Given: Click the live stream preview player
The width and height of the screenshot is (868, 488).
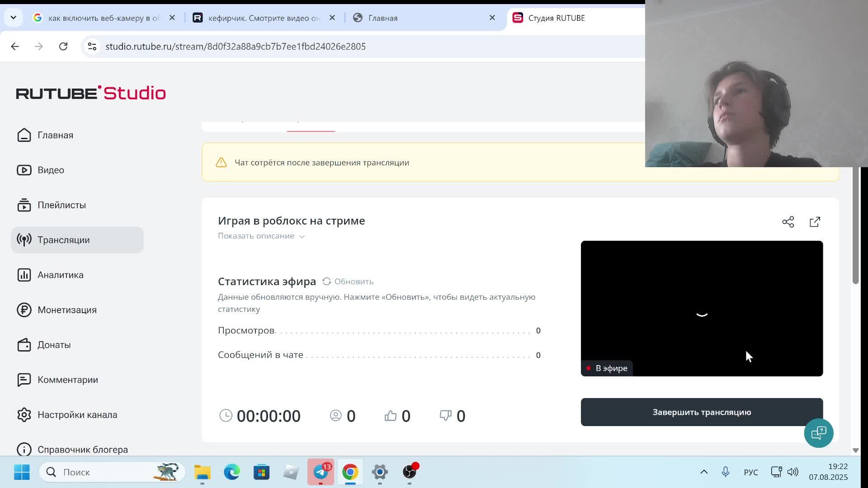Looking at the screenshot, I should pyautogui.click(x=701, y=308).
